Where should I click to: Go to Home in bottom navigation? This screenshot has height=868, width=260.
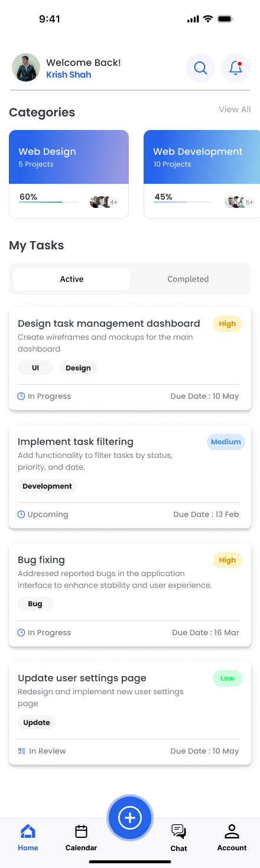pos(28,838)
